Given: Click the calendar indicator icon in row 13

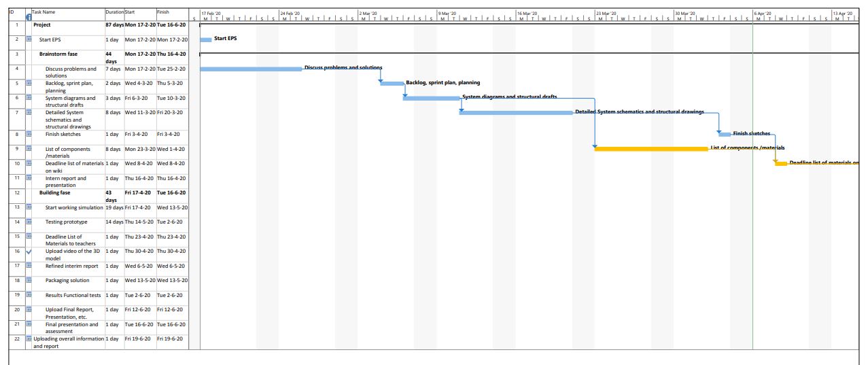Looking at the screenshot, I should [29, 207].
